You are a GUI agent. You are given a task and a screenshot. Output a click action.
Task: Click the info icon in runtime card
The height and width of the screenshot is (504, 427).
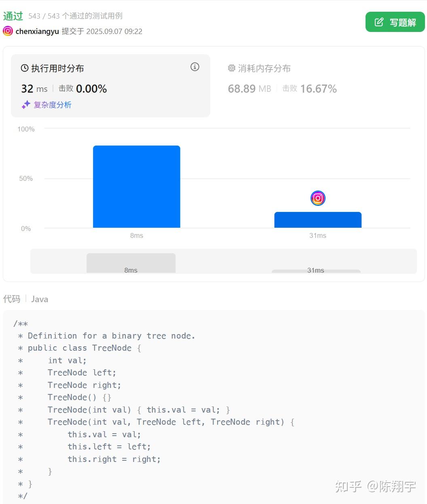(195, 67)
